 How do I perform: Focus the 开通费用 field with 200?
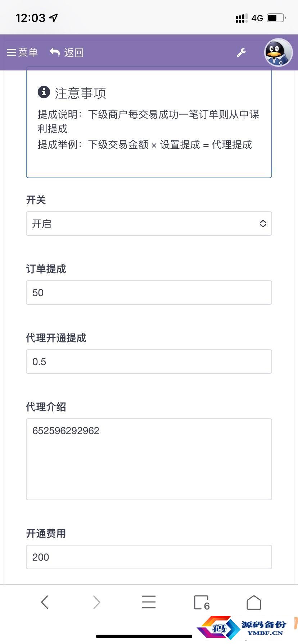tap(149, 557)
